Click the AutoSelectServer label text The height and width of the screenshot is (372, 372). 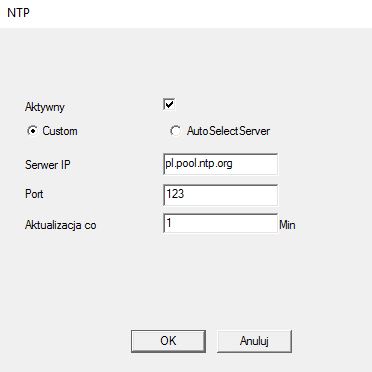228,131
